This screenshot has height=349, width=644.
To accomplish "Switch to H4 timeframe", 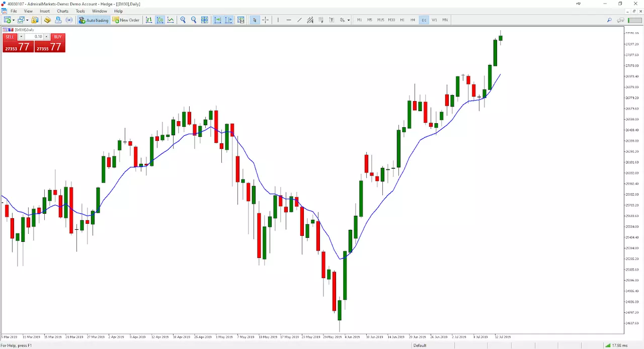I will [x=413, y=20].
